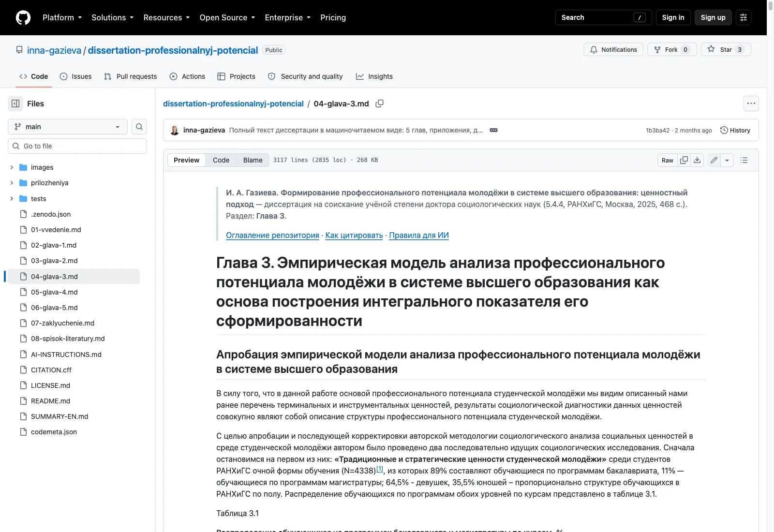This screenshot has width=774, height=532.
Task: Open footnote reference [1] link
Action: click(380, 469)
